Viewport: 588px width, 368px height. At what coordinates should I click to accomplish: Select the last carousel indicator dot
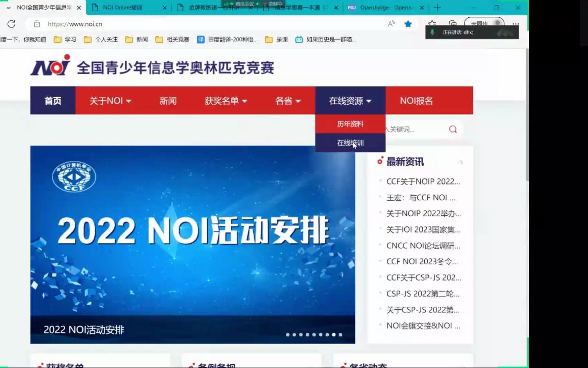click(340, 335)
